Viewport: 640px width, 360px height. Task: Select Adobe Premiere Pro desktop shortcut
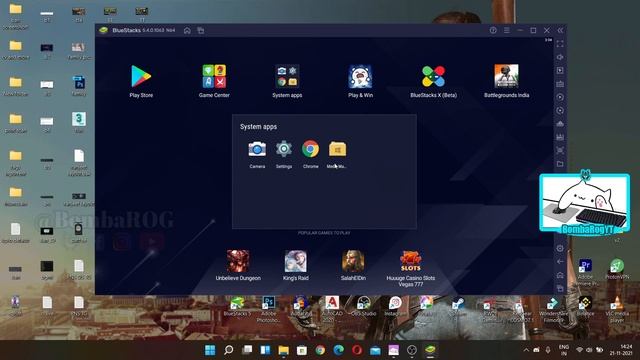coord(585,272)
